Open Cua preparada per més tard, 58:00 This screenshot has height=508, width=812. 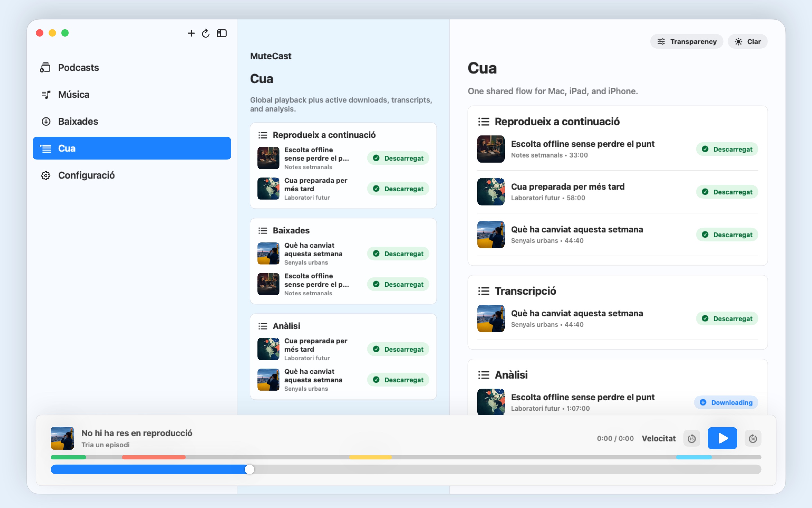coord(617,192)
